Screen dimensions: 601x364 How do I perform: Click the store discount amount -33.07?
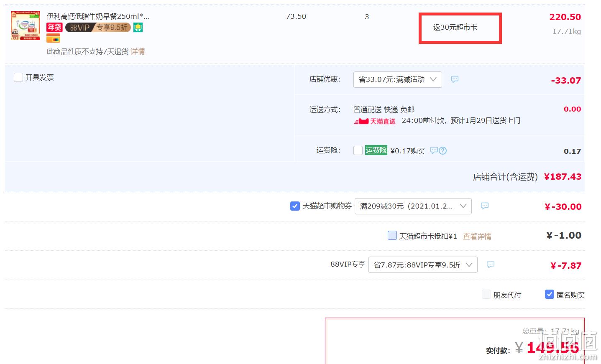[x=566, y=80]
